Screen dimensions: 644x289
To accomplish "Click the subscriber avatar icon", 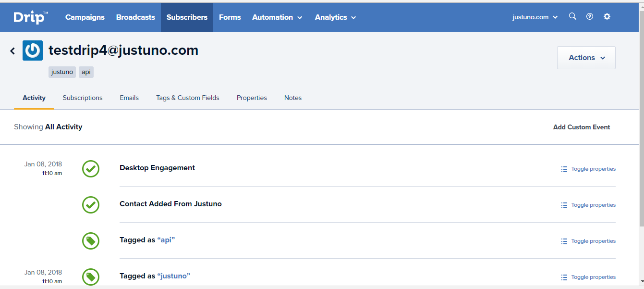I will point(32,50).
